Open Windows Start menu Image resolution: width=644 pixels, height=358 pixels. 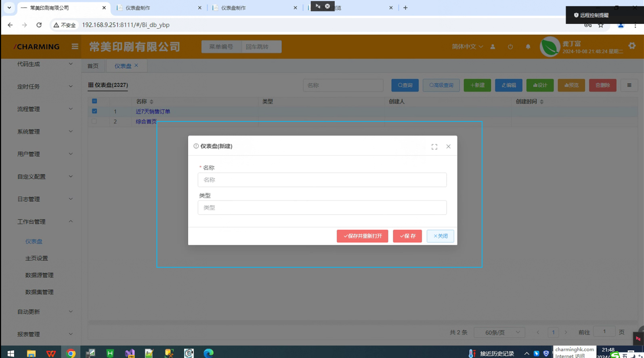[x=11, y=353]
